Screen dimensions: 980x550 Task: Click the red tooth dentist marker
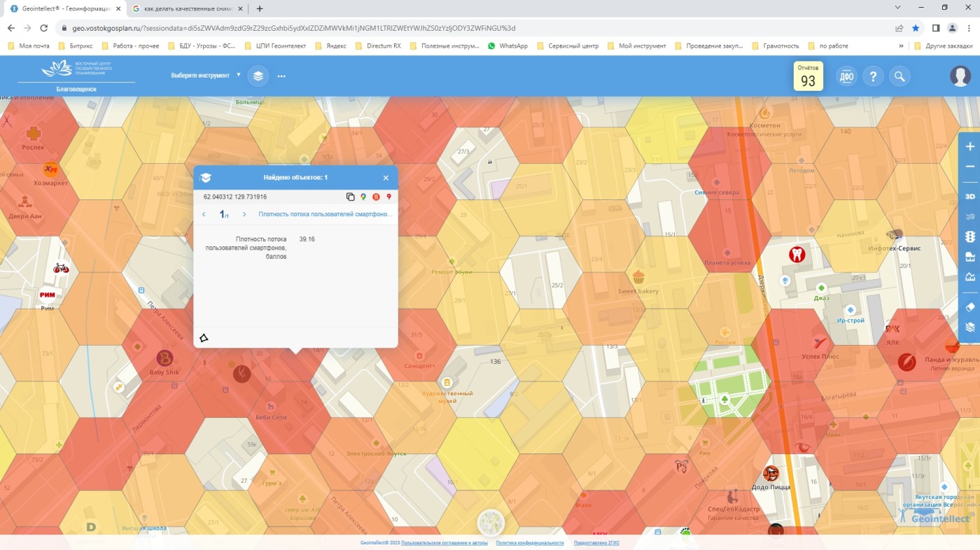click(797, 254)
